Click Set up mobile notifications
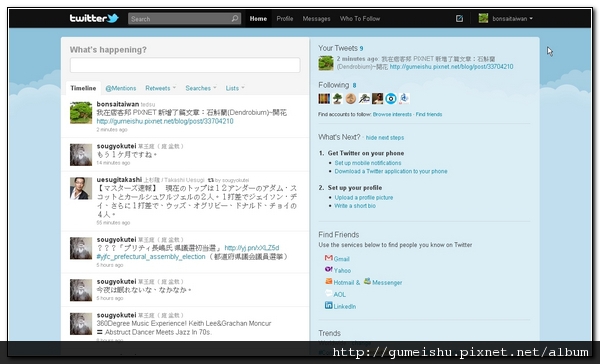 coord(368,163)
